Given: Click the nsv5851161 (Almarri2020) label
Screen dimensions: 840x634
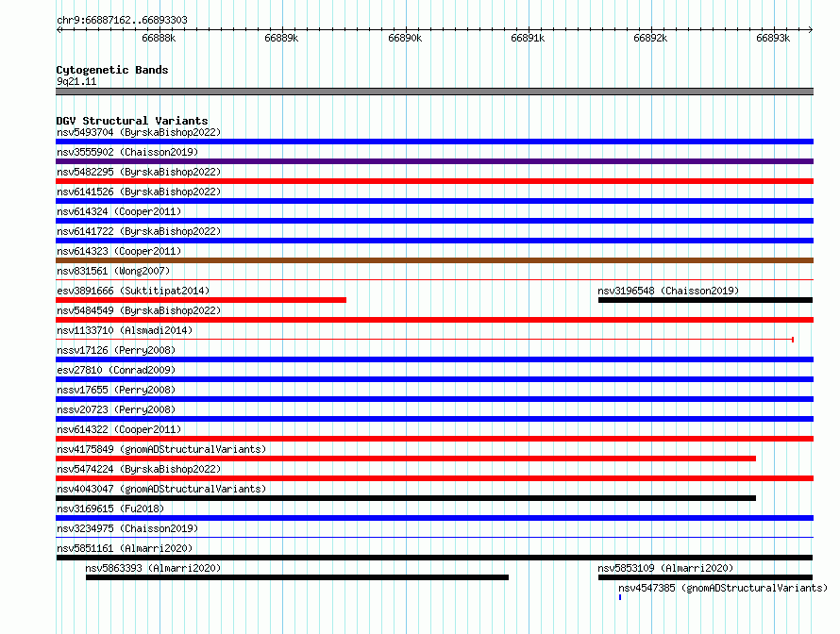Looking at the screenshot, I should [125, 548].
